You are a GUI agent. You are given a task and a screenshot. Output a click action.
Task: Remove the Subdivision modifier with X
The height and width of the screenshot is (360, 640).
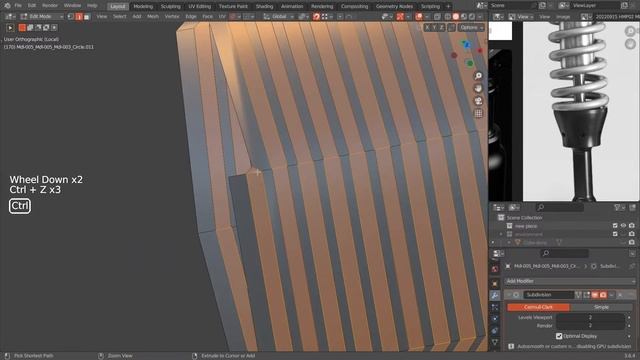(x=620, y=295)
